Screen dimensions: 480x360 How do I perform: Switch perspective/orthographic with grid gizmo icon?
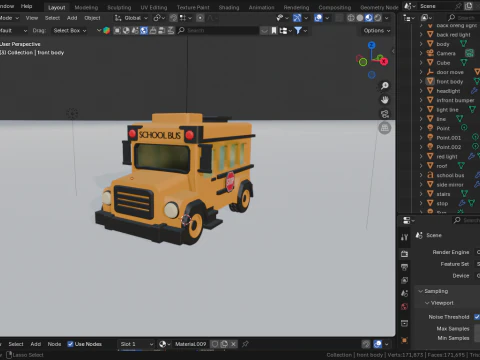(385, 128)
